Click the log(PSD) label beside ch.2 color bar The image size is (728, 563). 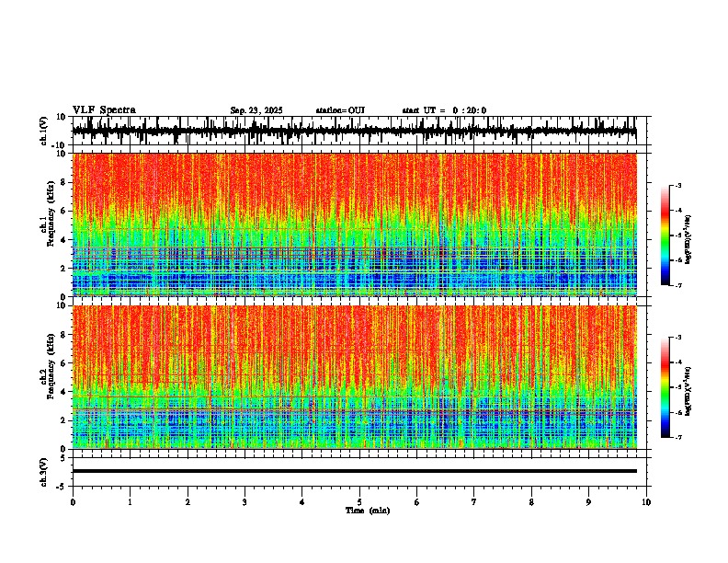pos(688,392)
